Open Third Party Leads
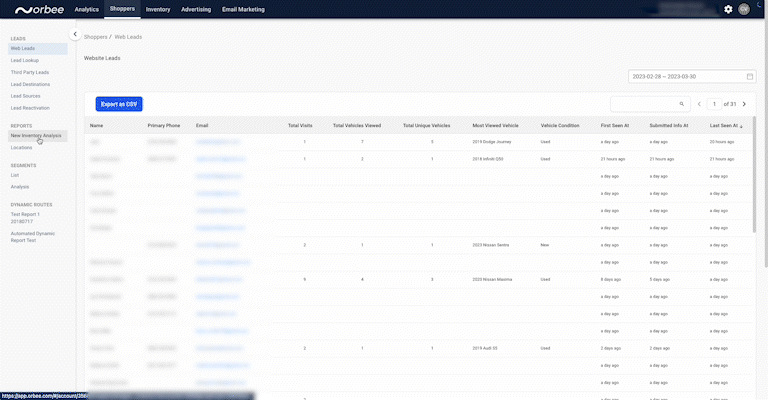Viewport: 768px width, 400px height. [30, 72]
